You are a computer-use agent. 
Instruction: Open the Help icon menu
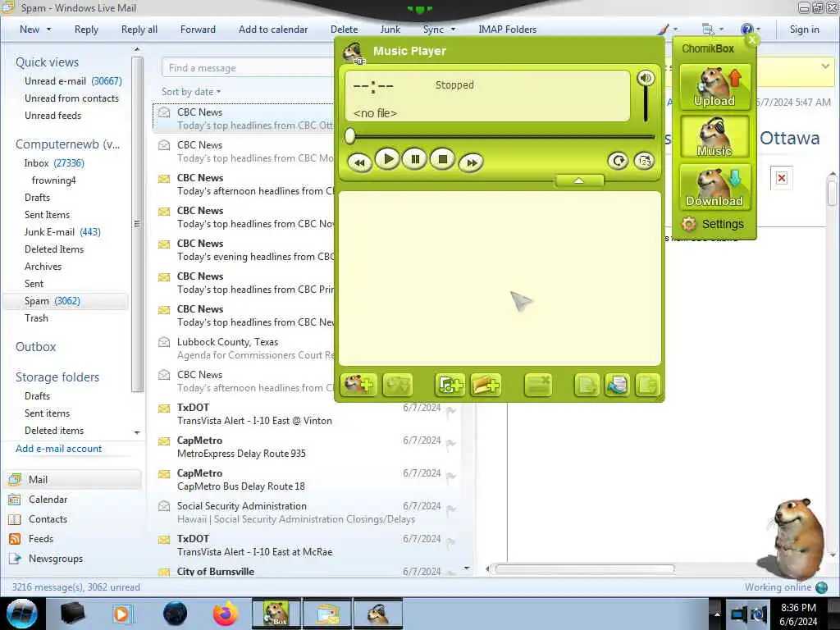(750, 30)
